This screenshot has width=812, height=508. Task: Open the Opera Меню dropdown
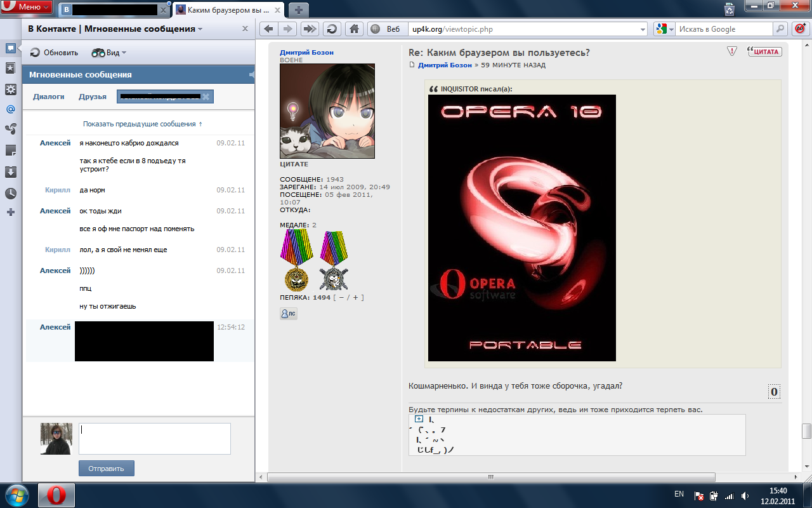(26, 7)
